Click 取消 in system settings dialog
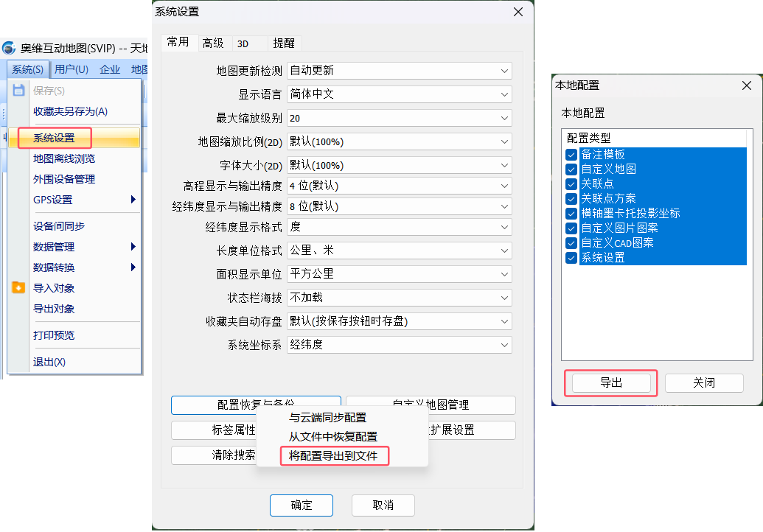Image resolution: width=763 pixels, height=532 pixels. 383,505
